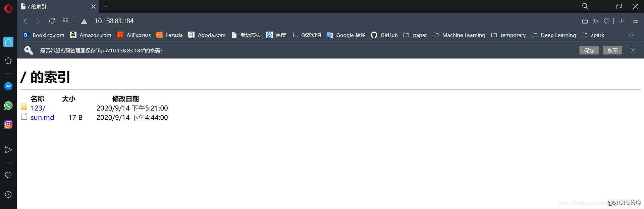The image size is (644, 209).
Task: Go forward with the forward arrow
Action: click(x=38, y=21)
